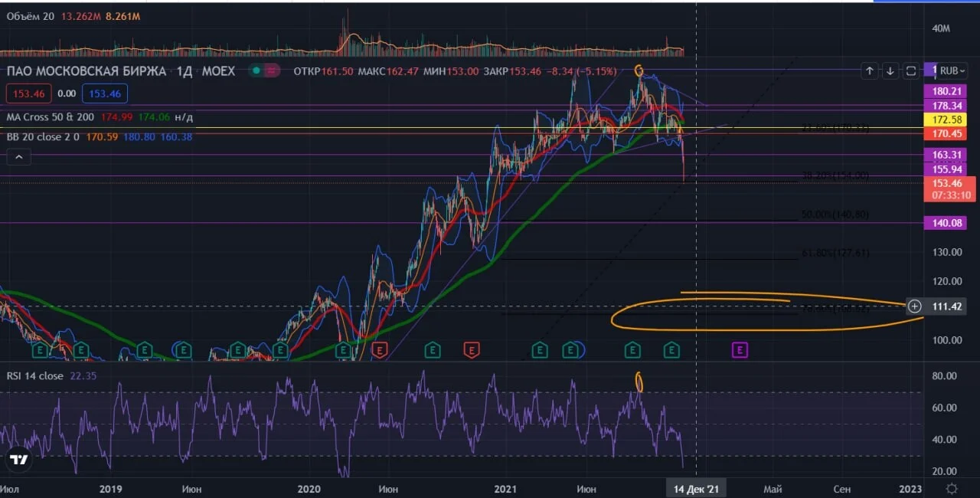The height and width of the screenshot is (498, 980).
Task: Click the MOEX exchange label
Action: 218,71
